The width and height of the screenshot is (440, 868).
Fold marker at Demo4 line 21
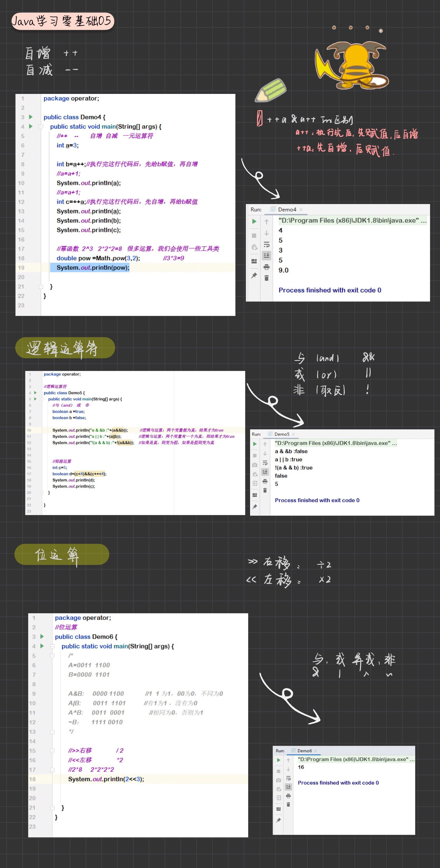point(41,287)
